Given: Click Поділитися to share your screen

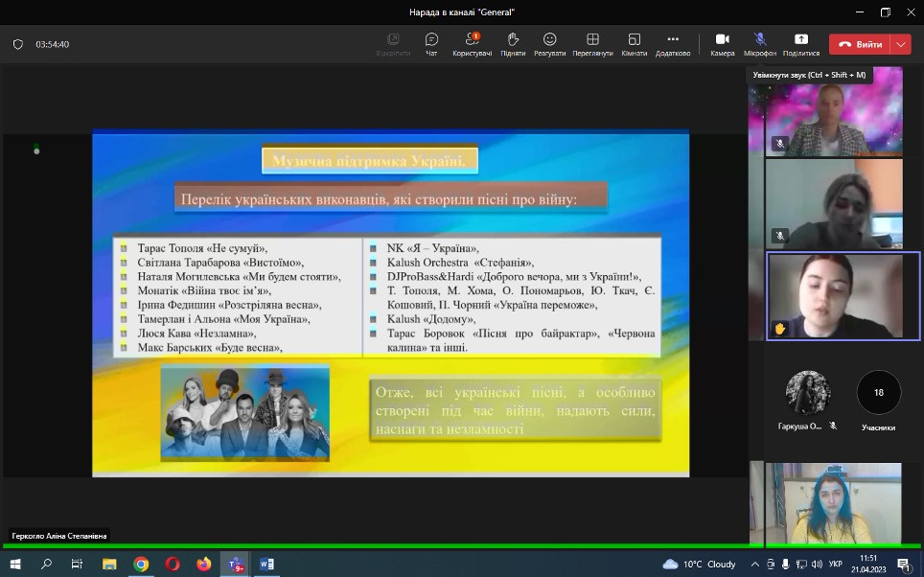Looking at the screenshot, I should point(801,43).
